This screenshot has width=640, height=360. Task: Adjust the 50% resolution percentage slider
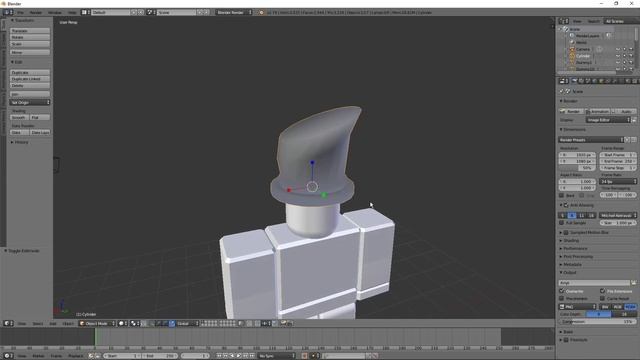pyautogui.click(x=577, y=168)
